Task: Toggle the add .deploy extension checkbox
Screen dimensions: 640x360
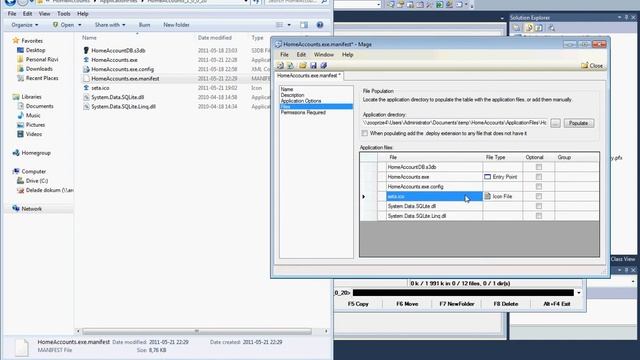Action: [364, 133]
